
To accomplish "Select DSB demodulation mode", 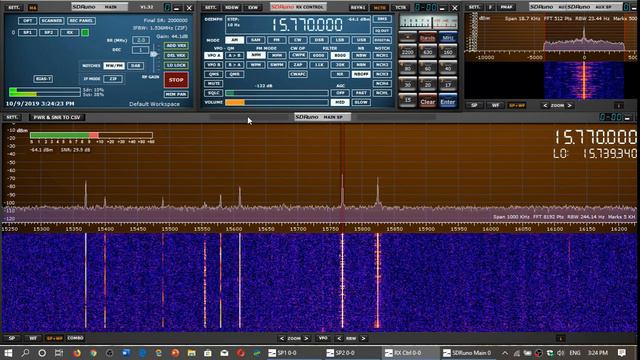I will tap(319, 40).
